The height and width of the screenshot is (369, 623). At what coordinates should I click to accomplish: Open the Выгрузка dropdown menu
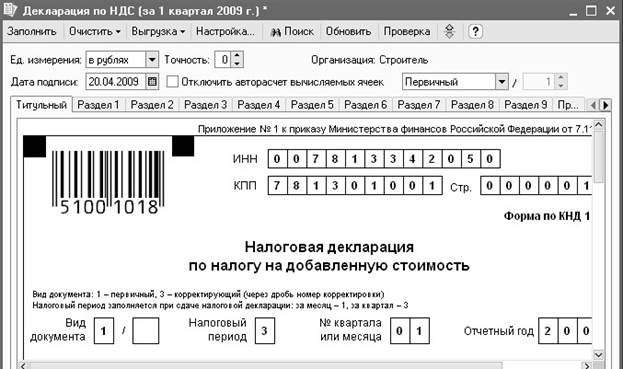[x=158, y=31]
